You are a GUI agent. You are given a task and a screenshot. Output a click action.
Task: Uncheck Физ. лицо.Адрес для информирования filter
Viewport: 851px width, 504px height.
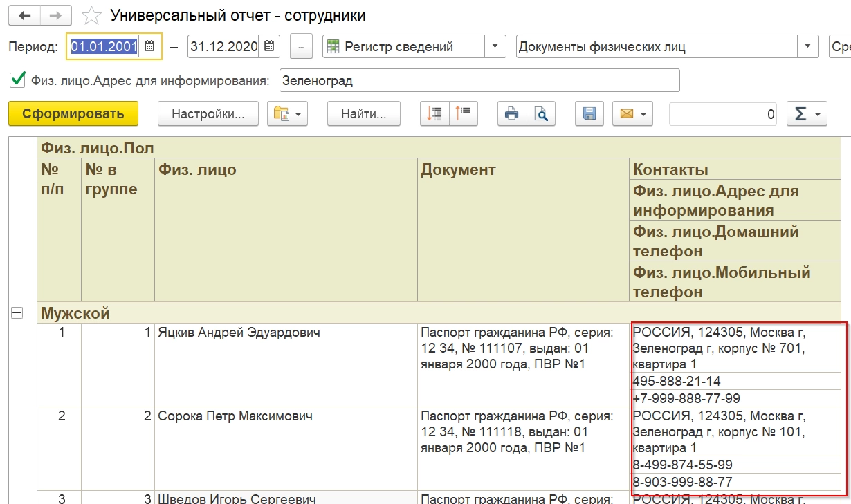pyautogui.click(x=17, y=80)
